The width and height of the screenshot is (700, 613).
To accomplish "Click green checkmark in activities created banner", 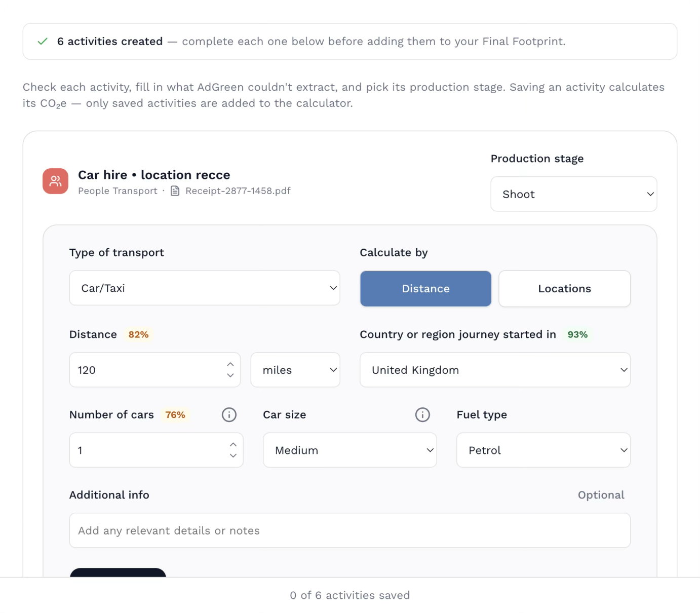I will (x=43, y=42).
